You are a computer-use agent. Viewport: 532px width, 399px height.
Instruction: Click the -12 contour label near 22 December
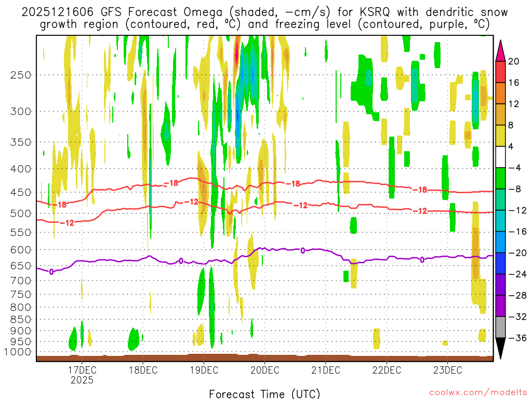click(420, 211)
